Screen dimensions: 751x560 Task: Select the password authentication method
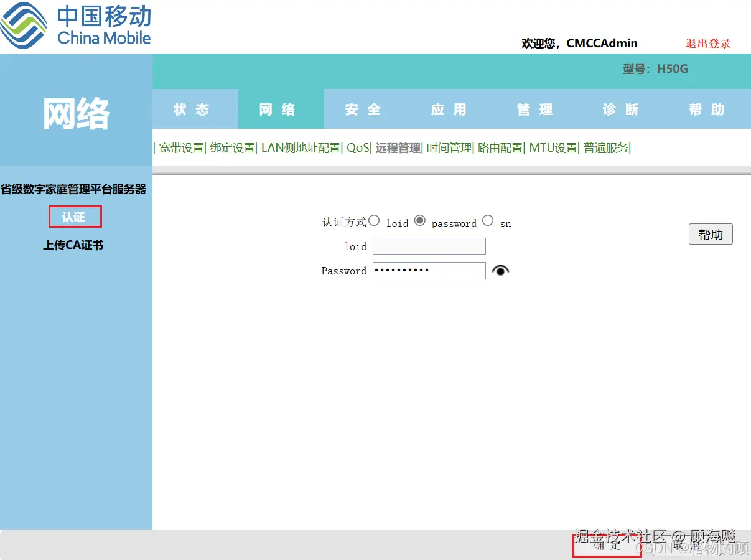click(420, 220)
